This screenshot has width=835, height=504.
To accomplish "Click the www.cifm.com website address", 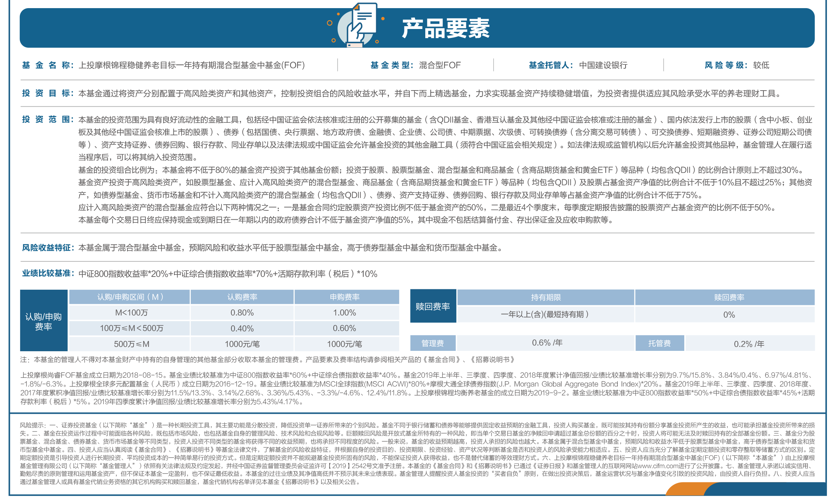I will (x=658, y=466).
